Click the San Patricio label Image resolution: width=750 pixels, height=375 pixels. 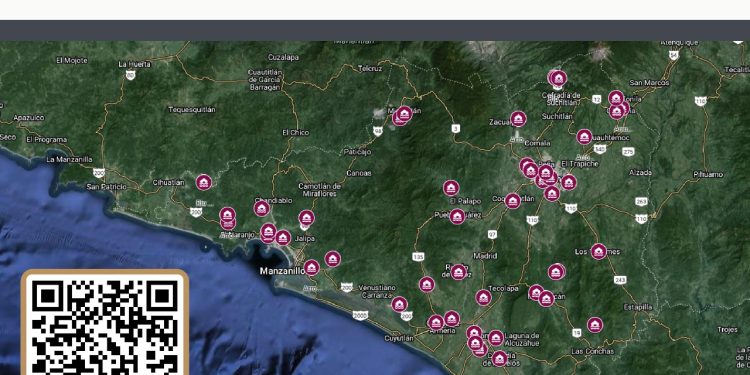click(107, 187)
